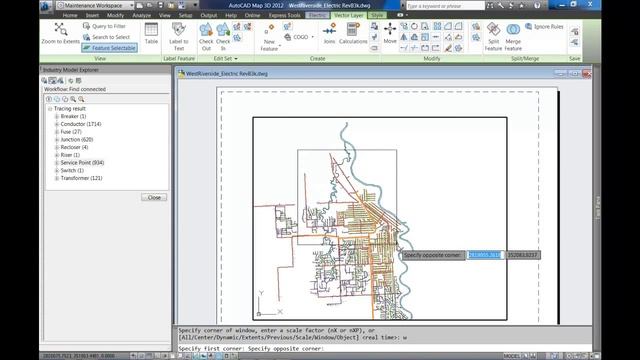Expand the Breaker (1) node
This screenshot has height=360, width=640.
coord(57,117)
